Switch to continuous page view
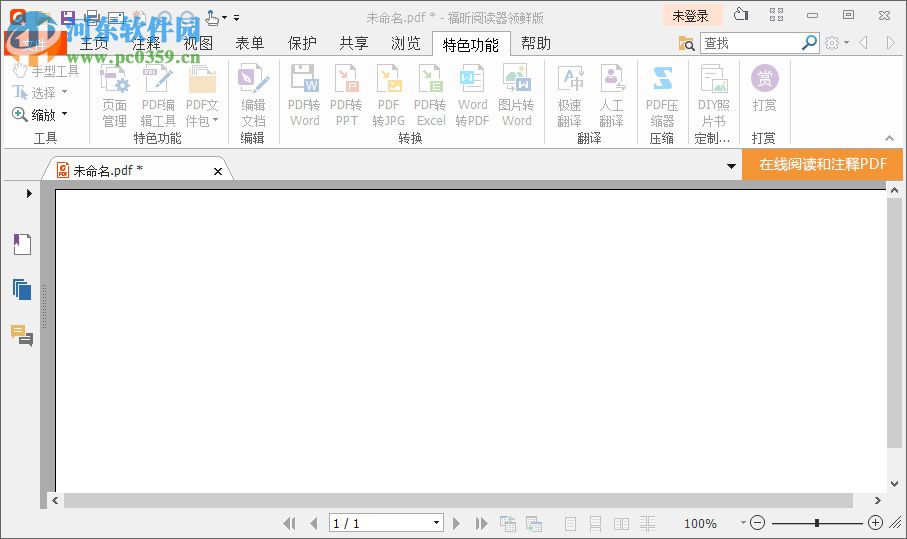The height and width of the screenshot is (539, 907). (595, 523)
